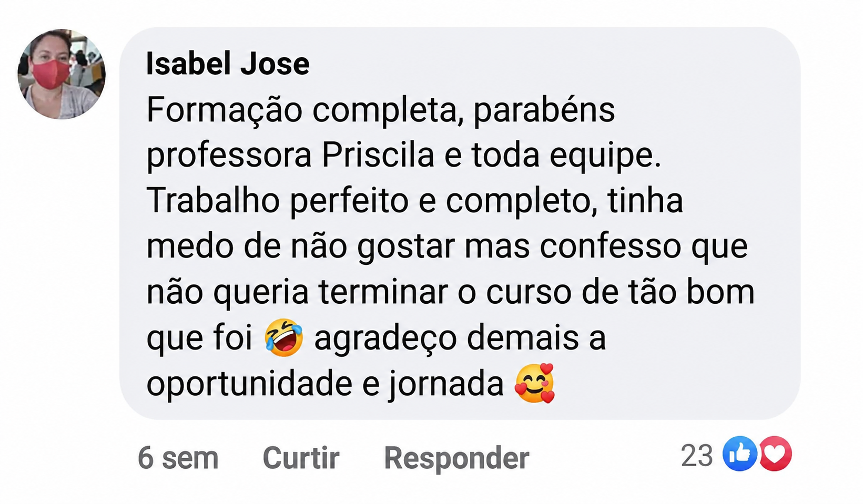Click the word confesso in the comment
863x504 pixels.
(x=610, y=246)
